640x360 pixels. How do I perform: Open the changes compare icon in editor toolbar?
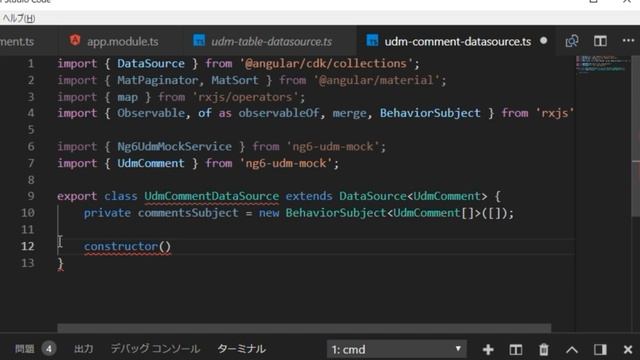(x=572, y=41)
